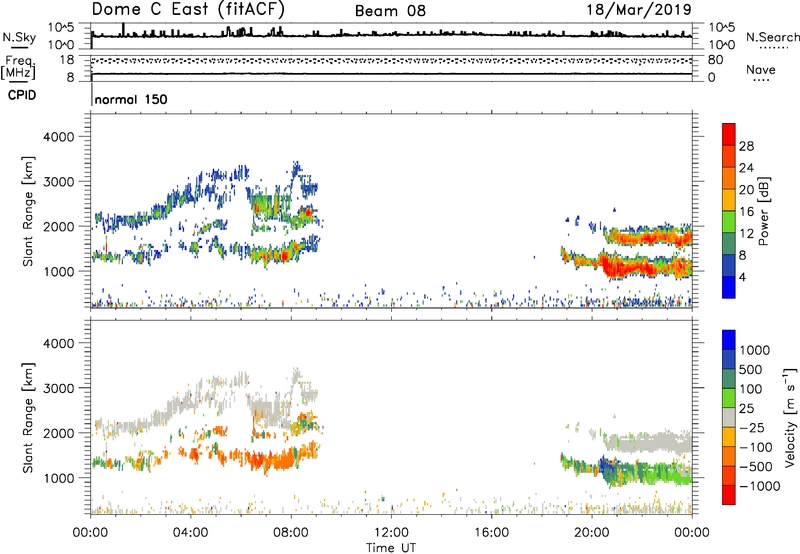The height and width of the screenshot is (554, 800).
Task: Click the "Beam 08" header label
Action: point(390,11)
